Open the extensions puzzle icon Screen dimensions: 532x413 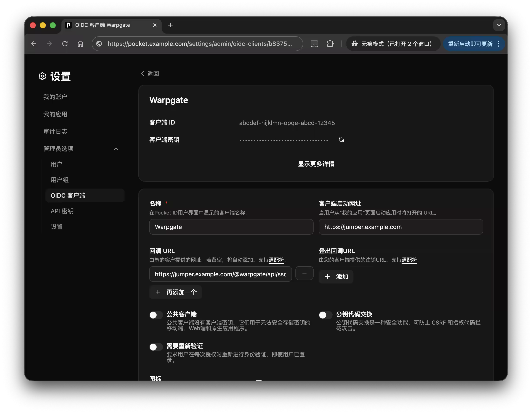point(330,44)
